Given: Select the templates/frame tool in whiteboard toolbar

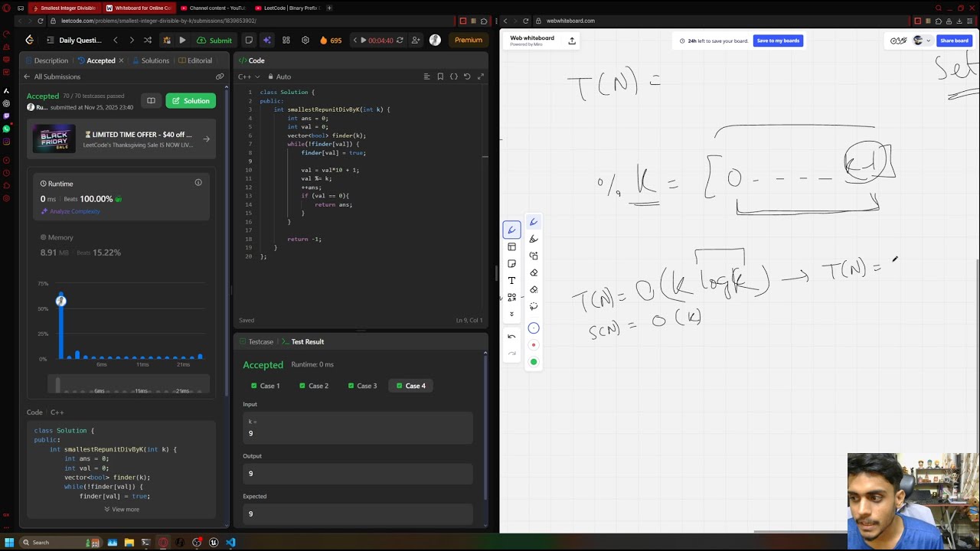Looking at the screenshot, I should click(511, 246).
